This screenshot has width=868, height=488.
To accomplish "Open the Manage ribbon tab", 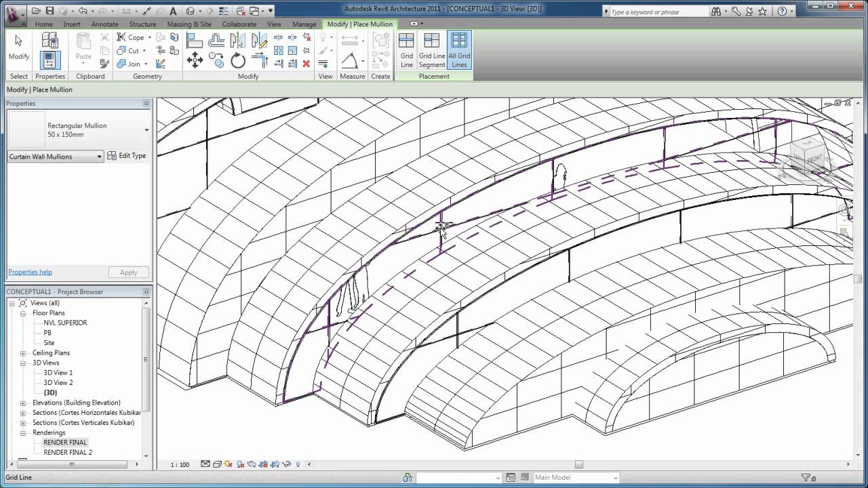I will [304, 24].
